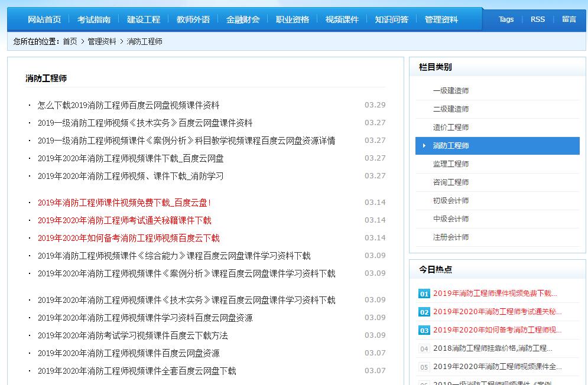Image resolution: width=588 pixels, height=385 pixels.
Task: Click the arrow icon beside 消防工程师 category
Action: click(424, 145)
